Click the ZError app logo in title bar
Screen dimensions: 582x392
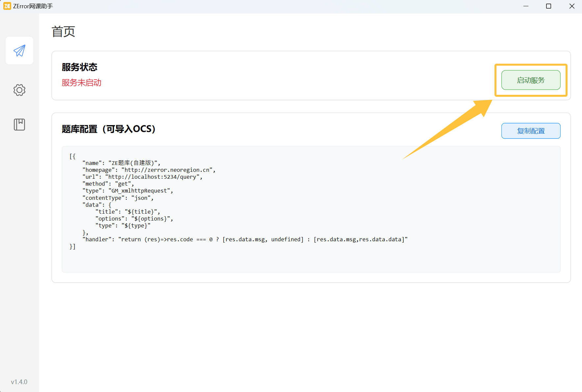(7, 6)
